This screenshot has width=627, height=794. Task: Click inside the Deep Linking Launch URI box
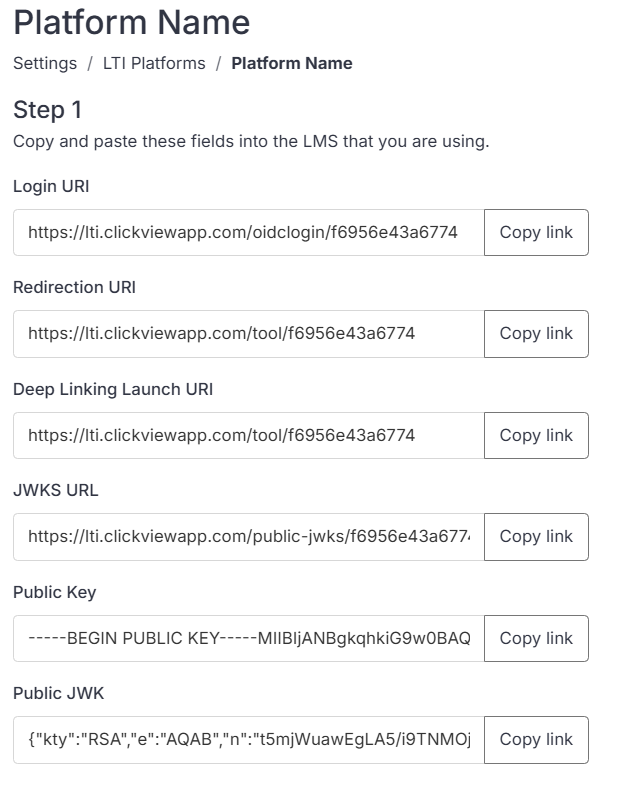click(249, 435)
